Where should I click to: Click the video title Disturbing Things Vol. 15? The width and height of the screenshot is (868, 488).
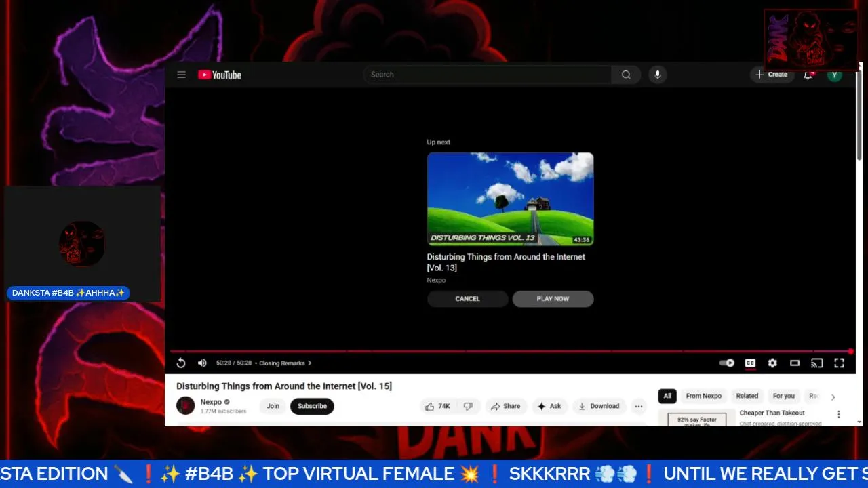[284, 386]
